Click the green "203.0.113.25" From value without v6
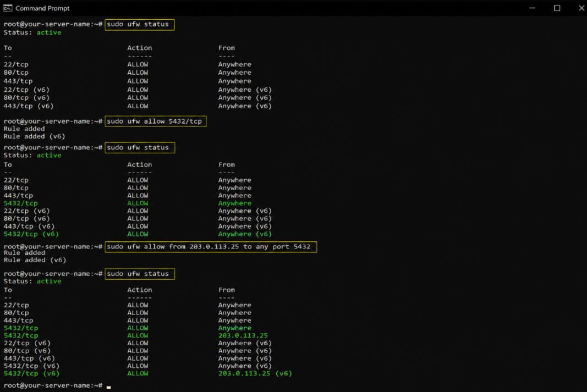Viewport: 587px width, 392px height. (x=243, y=335)
